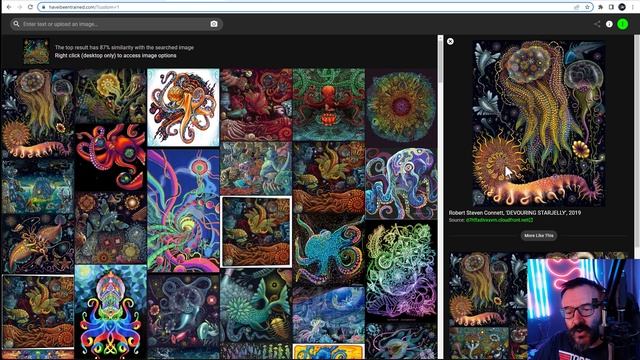Select the orange squid on dark background thumbnail

(38, 244)
